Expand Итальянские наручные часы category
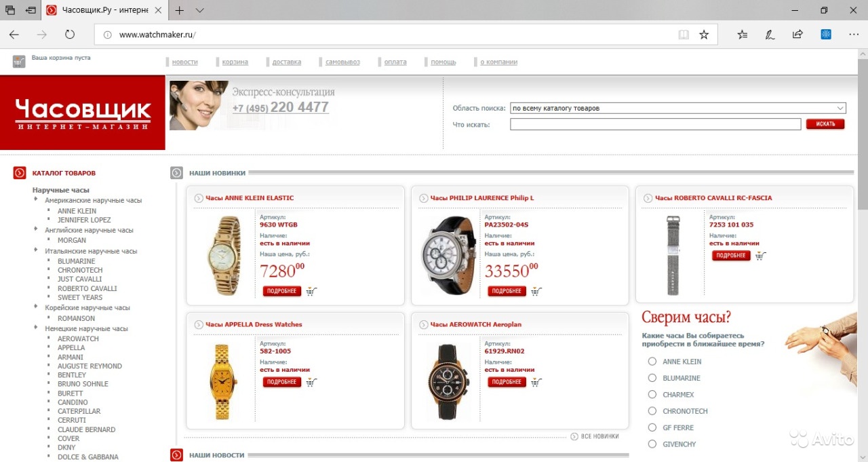 point(37,251)
